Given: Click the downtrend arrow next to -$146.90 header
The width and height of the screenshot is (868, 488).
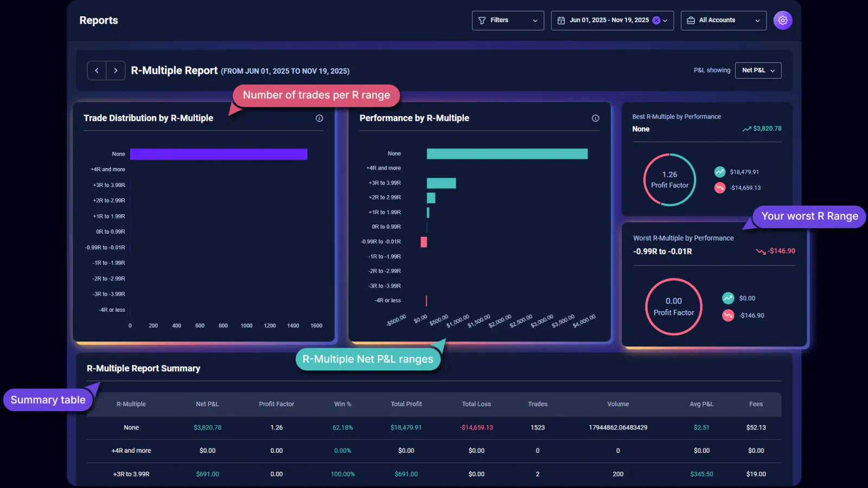Looking at the screenshot, I should click(x=761, y=251).
